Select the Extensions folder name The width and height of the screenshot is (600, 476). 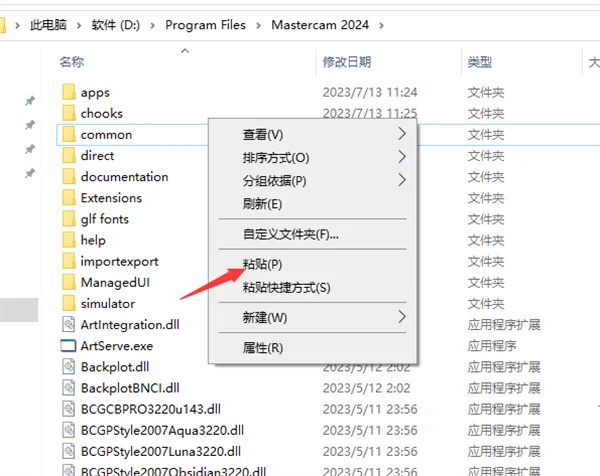coord(111,198)
